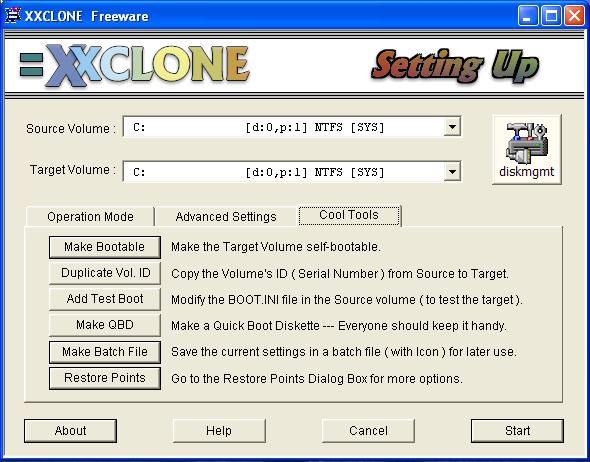Screen dimensions: 590x462
Task: Expand the Source Volume dropdown arrow
Action: pos(452,127)
